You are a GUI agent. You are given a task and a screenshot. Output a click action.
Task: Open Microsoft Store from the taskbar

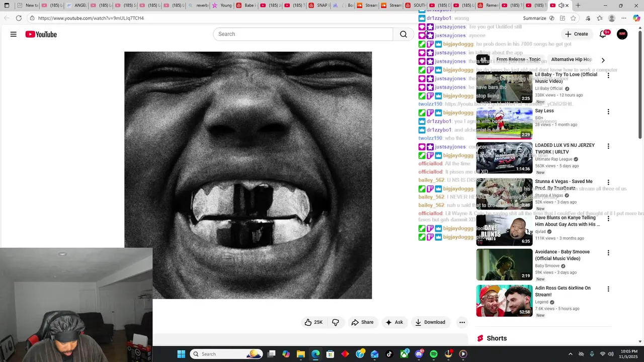pos(330,354)
